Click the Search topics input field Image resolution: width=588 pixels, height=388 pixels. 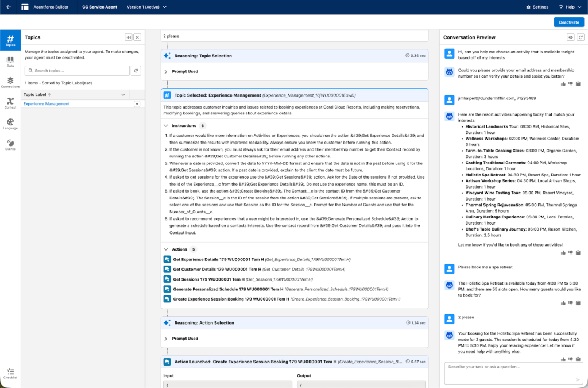[77, 71]
